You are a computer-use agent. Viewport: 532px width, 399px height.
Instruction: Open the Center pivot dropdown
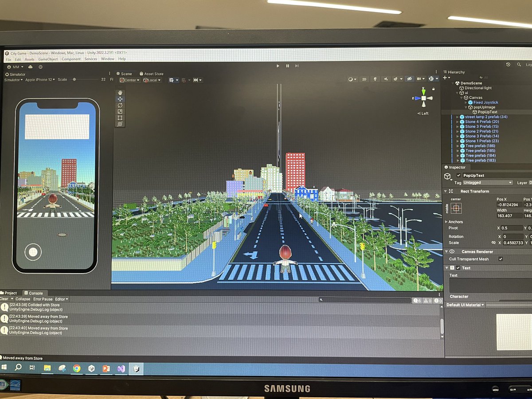(130, 80)
